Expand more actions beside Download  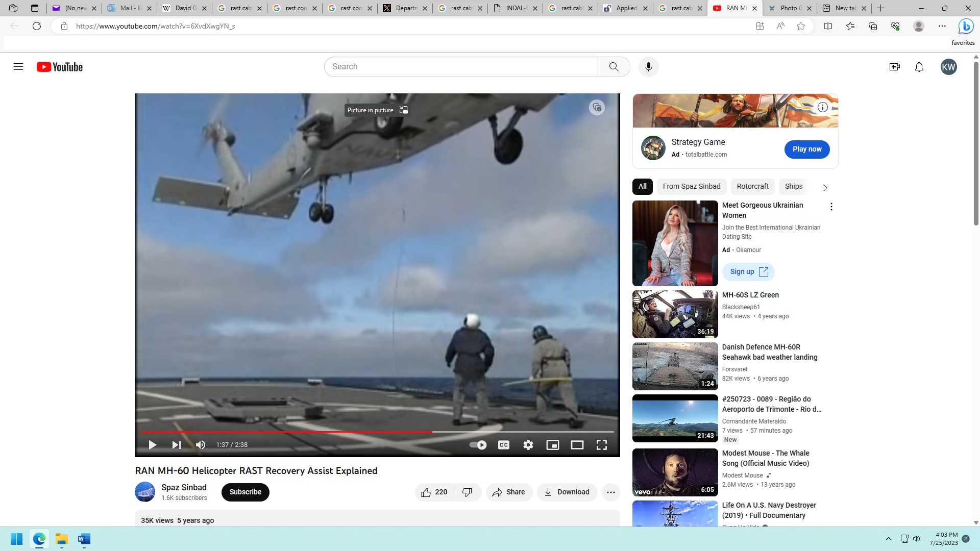point(611,492)
